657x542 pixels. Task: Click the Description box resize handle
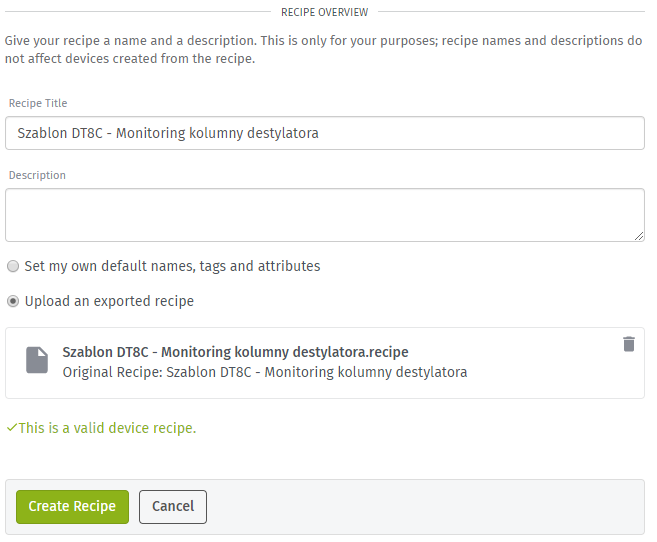pyautogui.click(x=639, y=236)
